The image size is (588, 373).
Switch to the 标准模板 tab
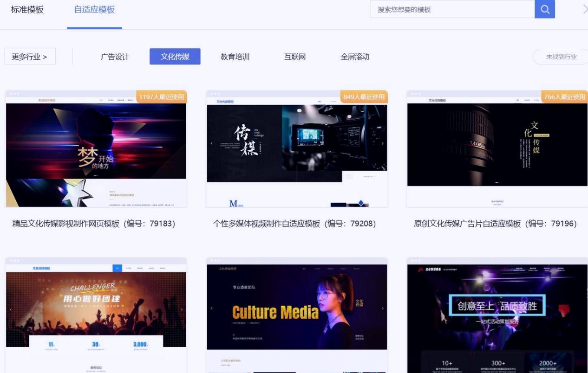coord(27,10)
